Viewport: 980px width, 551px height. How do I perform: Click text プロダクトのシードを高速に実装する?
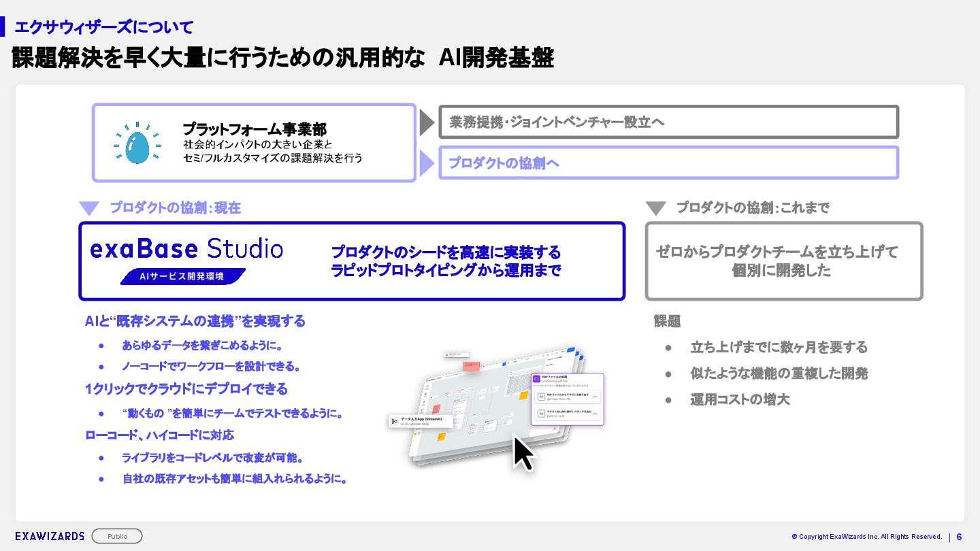coord(446,252)
